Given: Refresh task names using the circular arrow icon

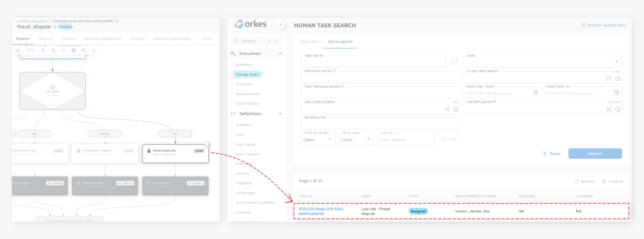Looking at the screenshot, I should (454, 61).
